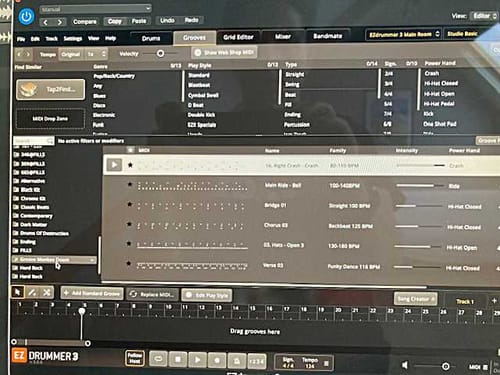Adjust the Main Ride - Bell intensity slider
The width and height of the screenshot is (500, 375).
tap(420, 185)
